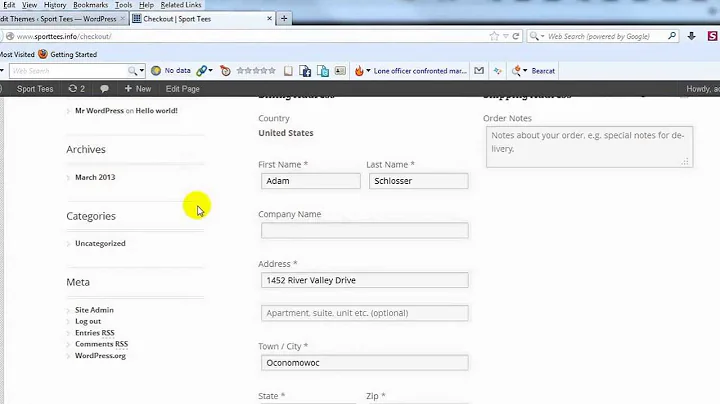Viewport: 720px width, 404px height.
Task: Click the Facebook page icon in toolbar
Action: 305,71
